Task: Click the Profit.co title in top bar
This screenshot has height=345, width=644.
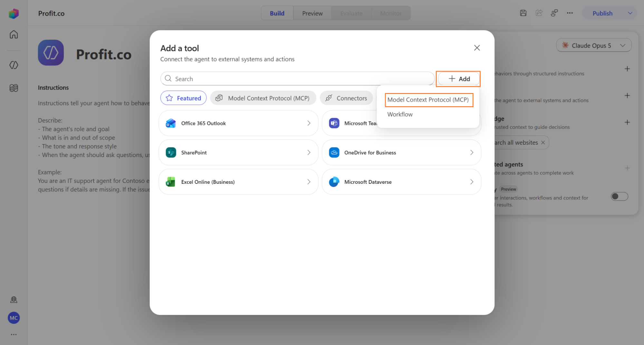Action: click(x=51, y=13)
